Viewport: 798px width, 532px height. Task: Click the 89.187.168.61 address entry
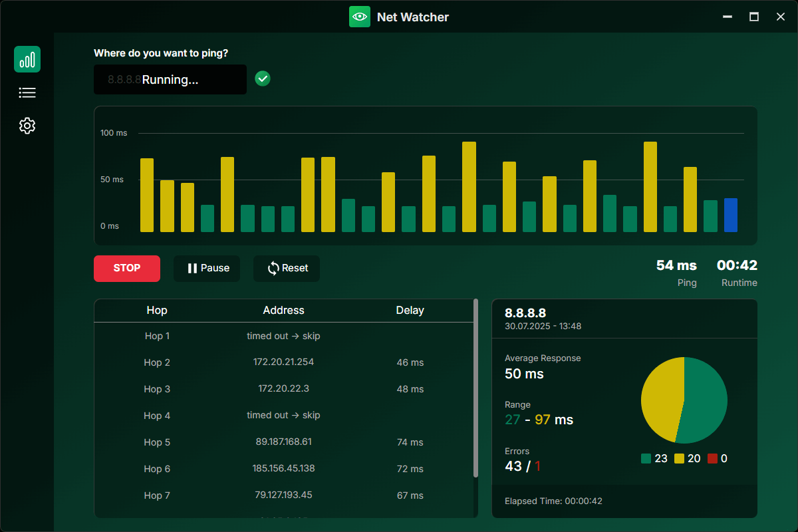[x=283, y=442]
